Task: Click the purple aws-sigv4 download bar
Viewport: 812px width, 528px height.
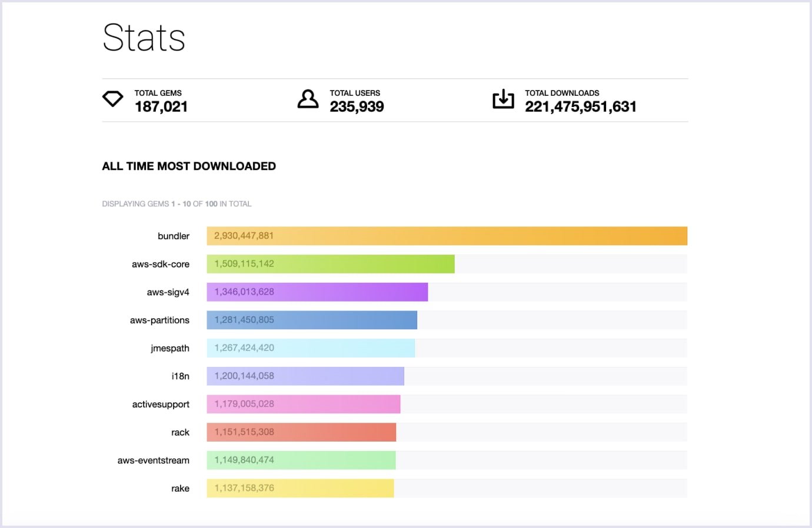Action: (317, 292)
